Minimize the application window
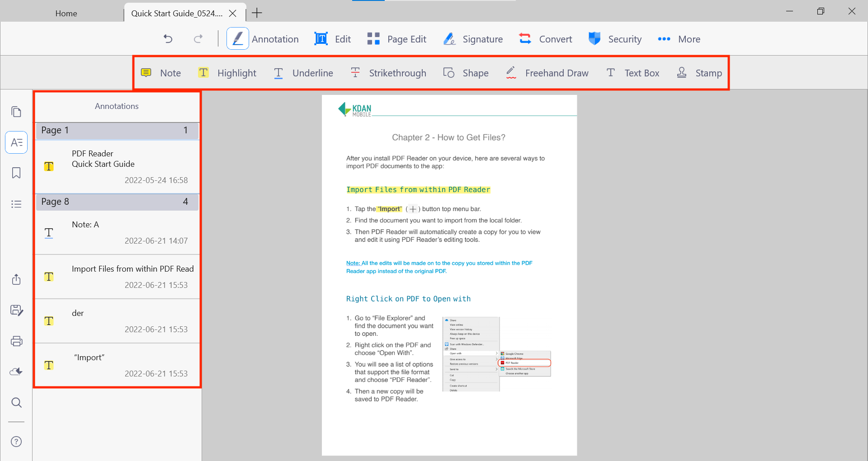This screenshot has width=868, height=461. click(x=789, y=11)
